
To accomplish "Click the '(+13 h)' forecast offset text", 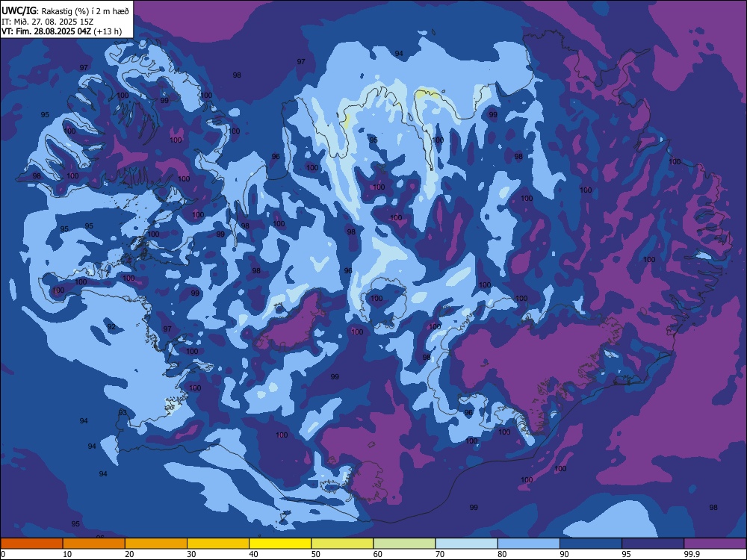I will pyautogui.click(x=108, y=31).
